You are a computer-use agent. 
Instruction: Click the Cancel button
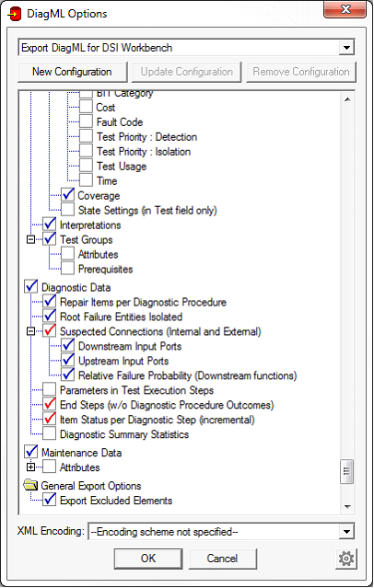(222, 559)
